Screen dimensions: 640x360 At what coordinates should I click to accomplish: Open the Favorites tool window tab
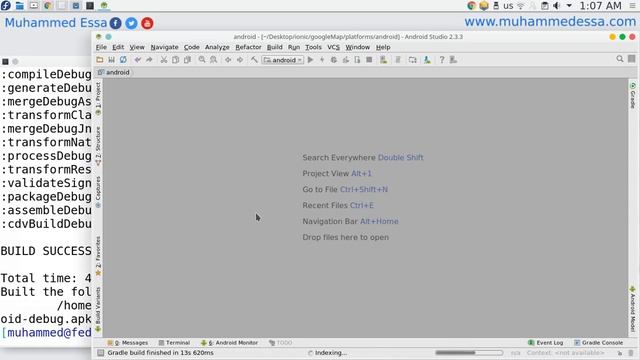(98, 256)
